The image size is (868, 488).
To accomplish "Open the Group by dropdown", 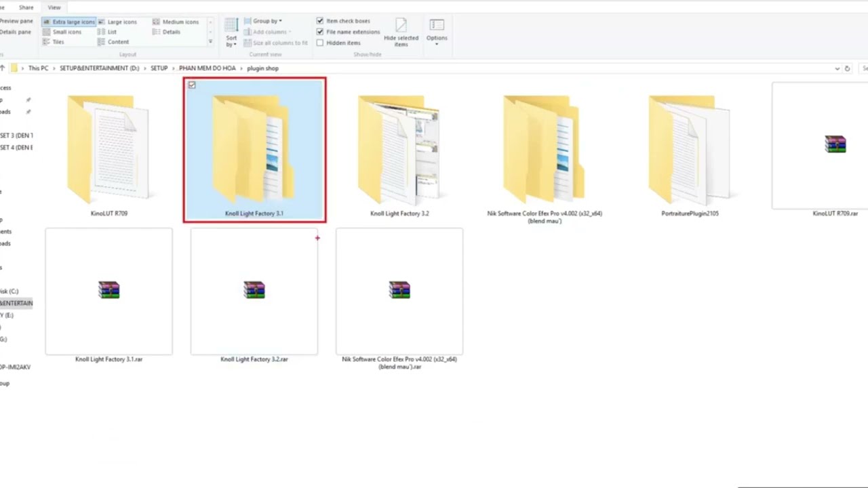I will click(262, 21).
